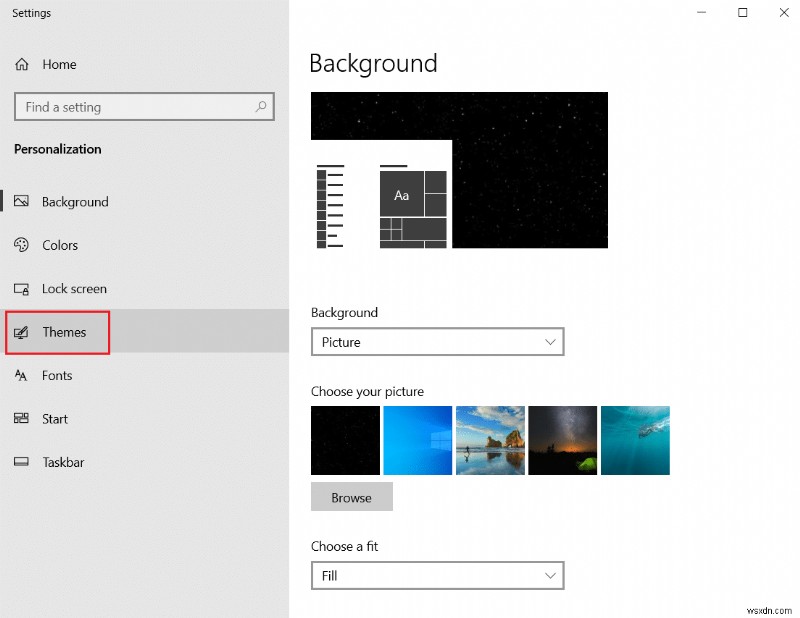The height and width of the screenshot is (618, 800).
Task: Click the Browse button
Action: click(x=351, y=496)
